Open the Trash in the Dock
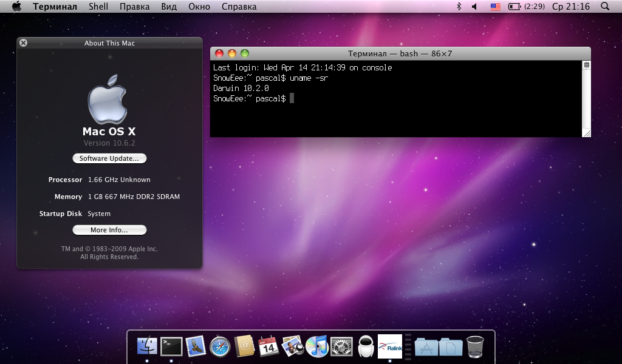The width and height of the screenshot is (622, 364). (475, 346)
